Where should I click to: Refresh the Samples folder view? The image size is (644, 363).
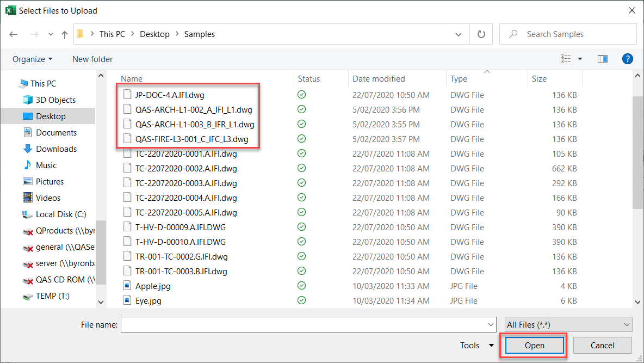(481, 34)
